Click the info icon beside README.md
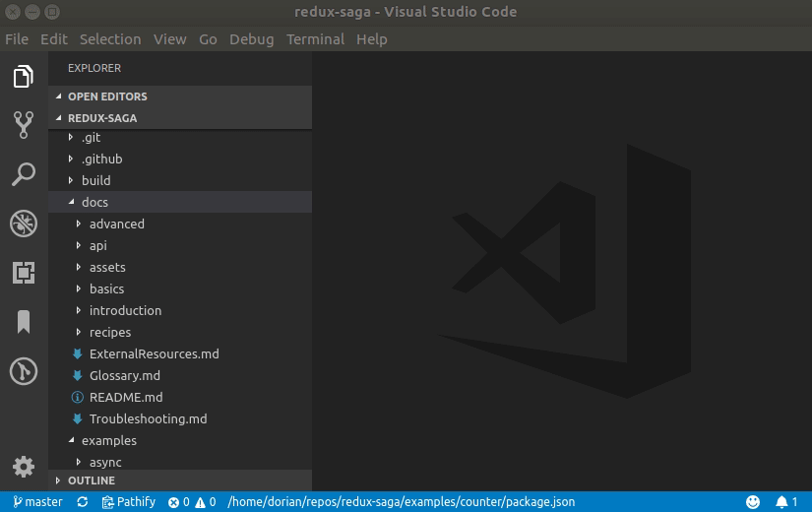 (x=77, y=398)
